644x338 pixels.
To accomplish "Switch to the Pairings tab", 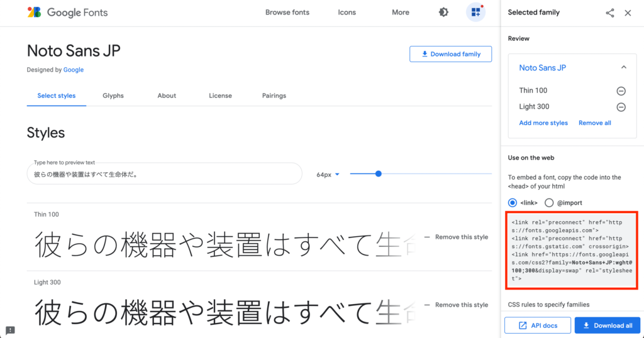I will (x=274, y=95).
